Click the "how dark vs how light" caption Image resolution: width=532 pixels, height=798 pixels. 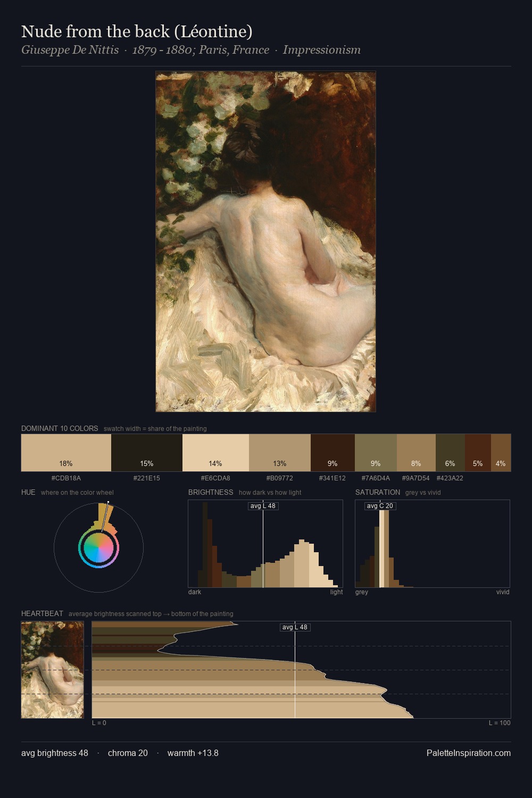click(x=270, y=492)
